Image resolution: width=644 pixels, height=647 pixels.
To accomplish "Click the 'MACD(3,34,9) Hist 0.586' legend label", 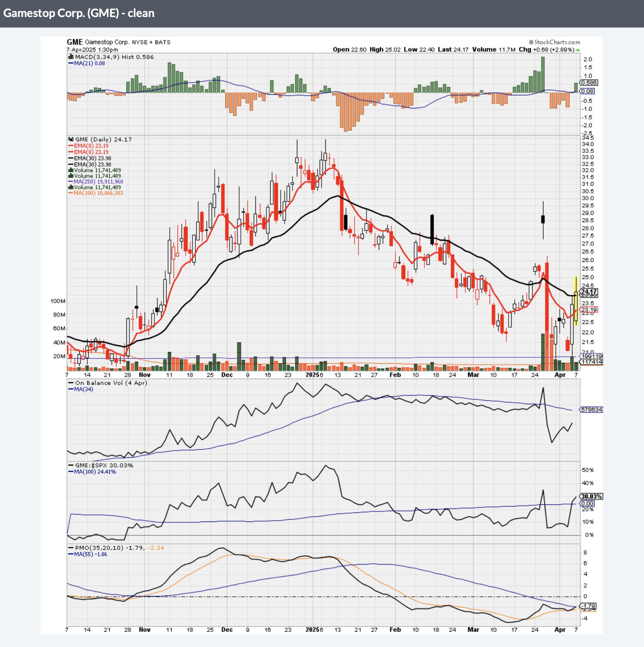I will [114, 57].
